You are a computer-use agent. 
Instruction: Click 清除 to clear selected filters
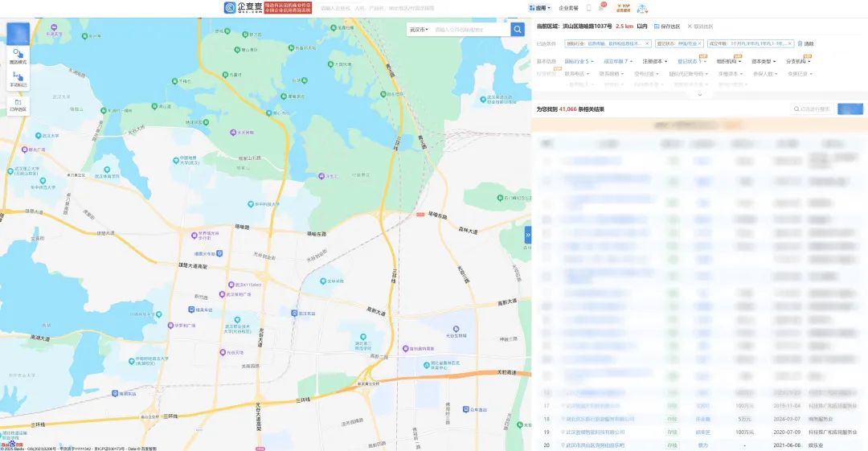[x=806, y=44]
